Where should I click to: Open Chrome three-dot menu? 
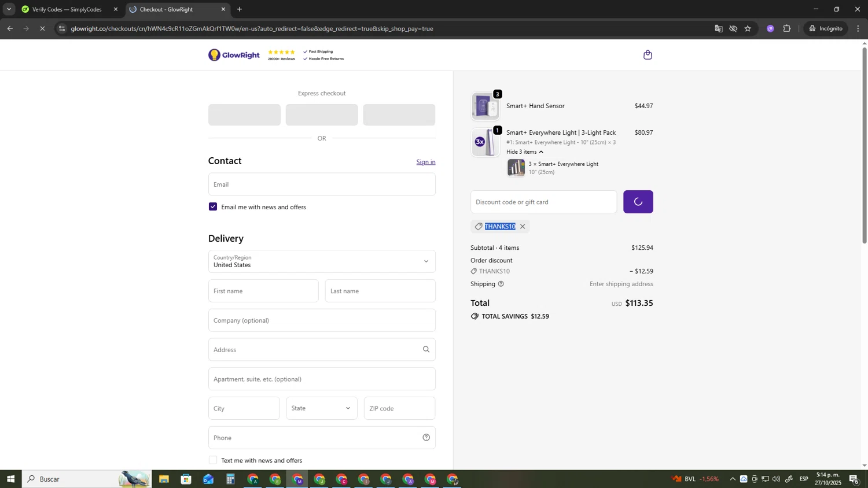(858, 28)
